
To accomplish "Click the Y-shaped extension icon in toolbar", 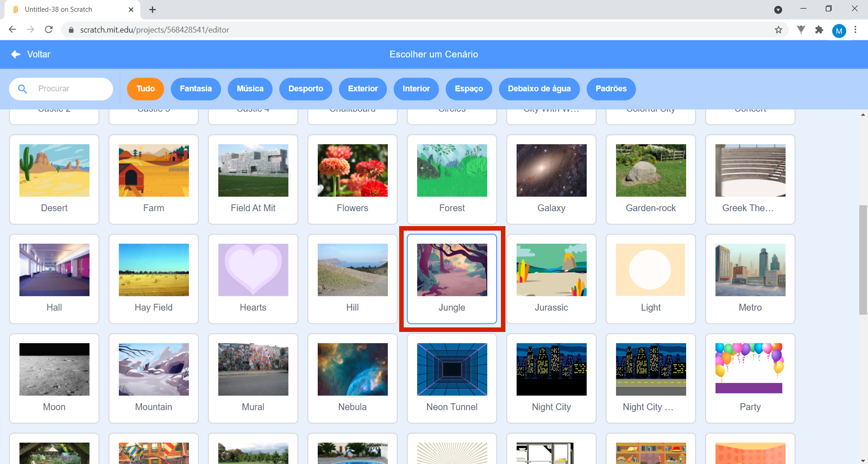I will tap(801, 30).
